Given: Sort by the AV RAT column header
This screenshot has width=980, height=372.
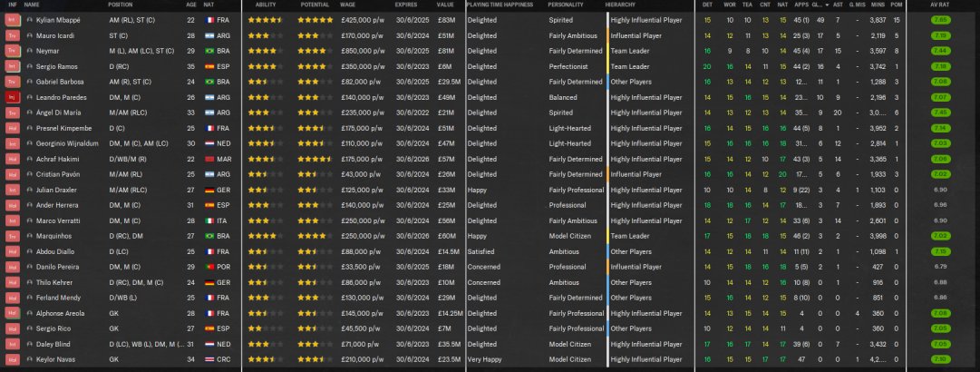Looking at the screenshot, I should [940, 5].
